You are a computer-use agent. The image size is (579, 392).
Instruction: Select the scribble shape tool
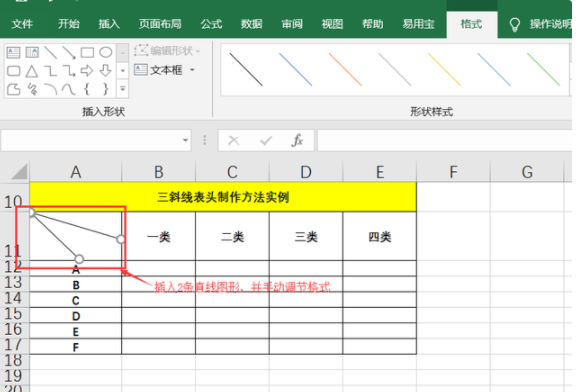(32, 89)
